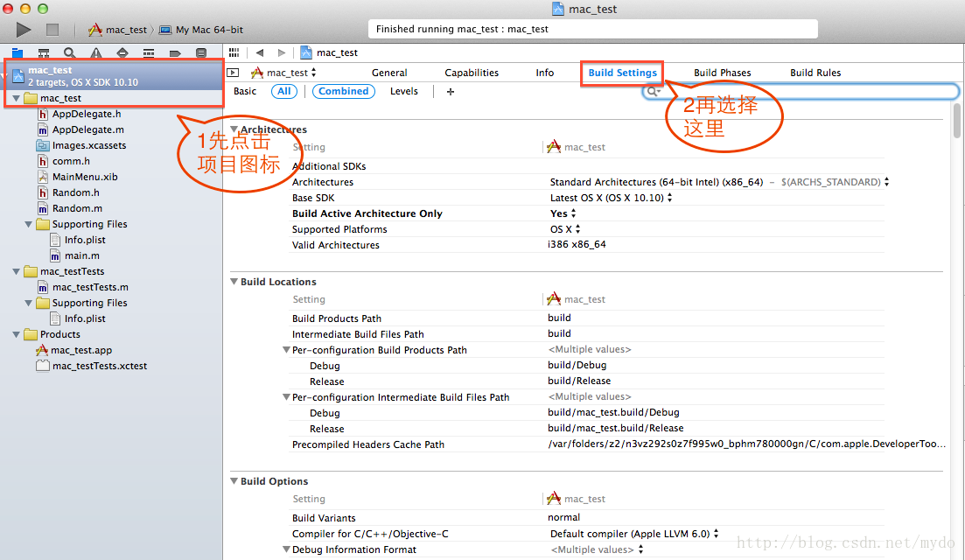
Task: Collapse the Debug Information Format row
Action: 286,549
